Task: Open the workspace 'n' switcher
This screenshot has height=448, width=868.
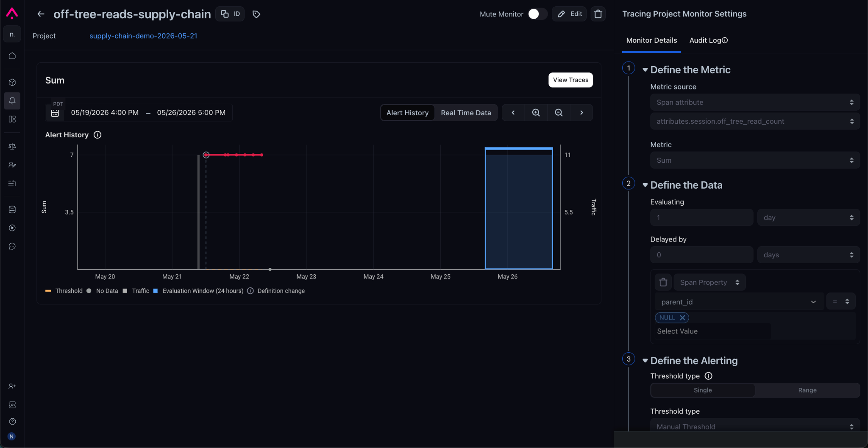Action: tap(12, 34)
